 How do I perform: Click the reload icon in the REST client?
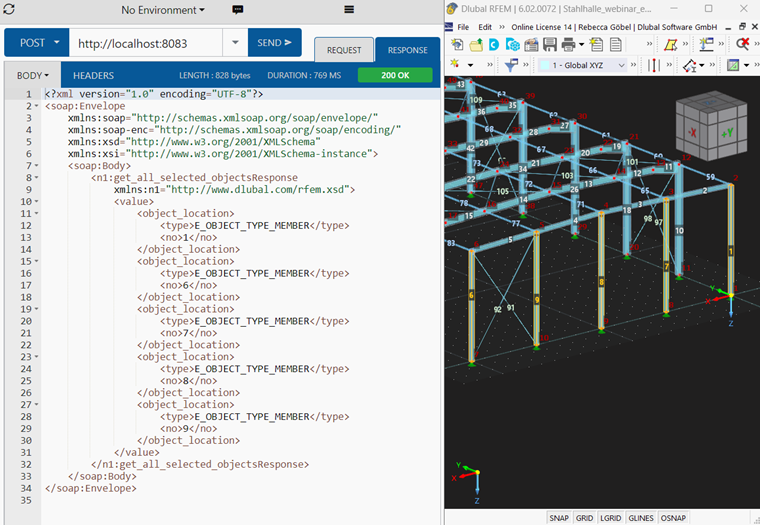[9, 9]
